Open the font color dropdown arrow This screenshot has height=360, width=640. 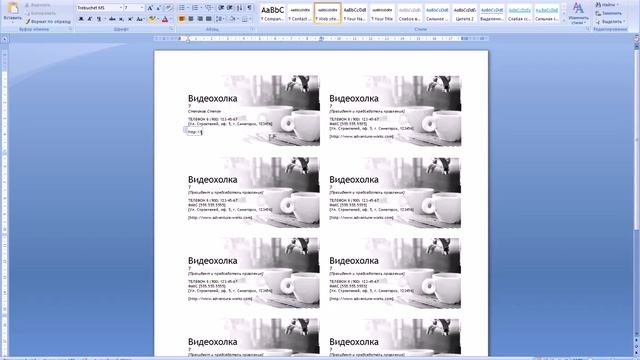click(170, 19)
